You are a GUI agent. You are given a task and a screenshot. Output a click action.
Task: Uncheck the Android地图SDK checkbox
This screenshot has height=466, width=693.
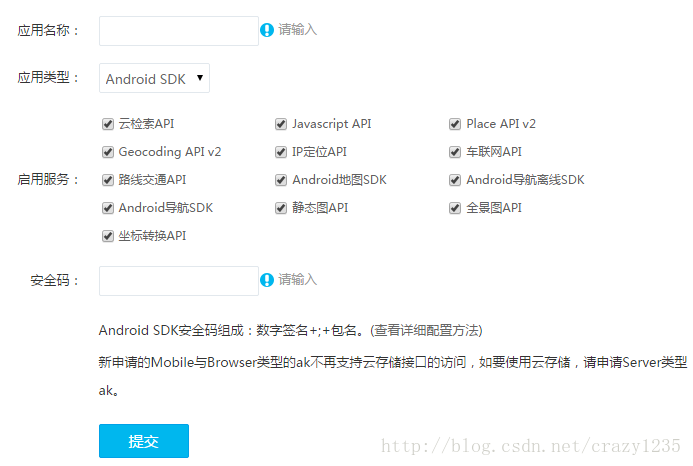[281, 180]
